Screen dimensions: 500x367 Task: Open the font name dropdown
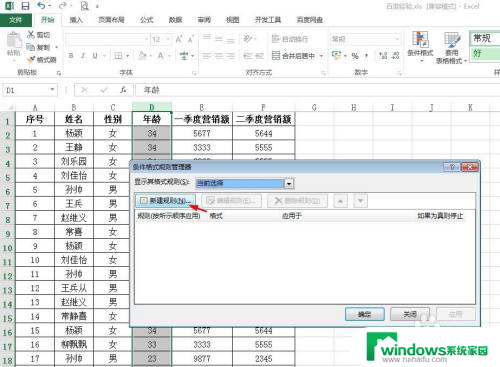[146, 39]
